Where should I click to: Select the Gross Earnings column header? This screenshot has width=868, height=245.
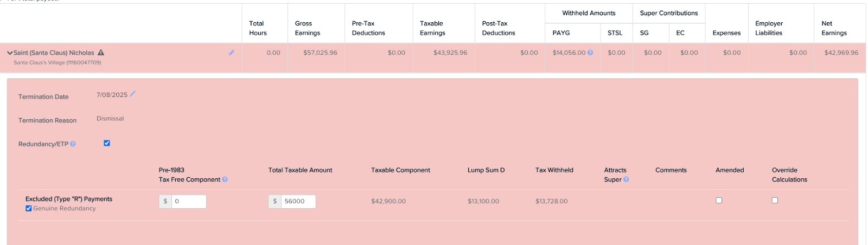click(x=308, y=28)
